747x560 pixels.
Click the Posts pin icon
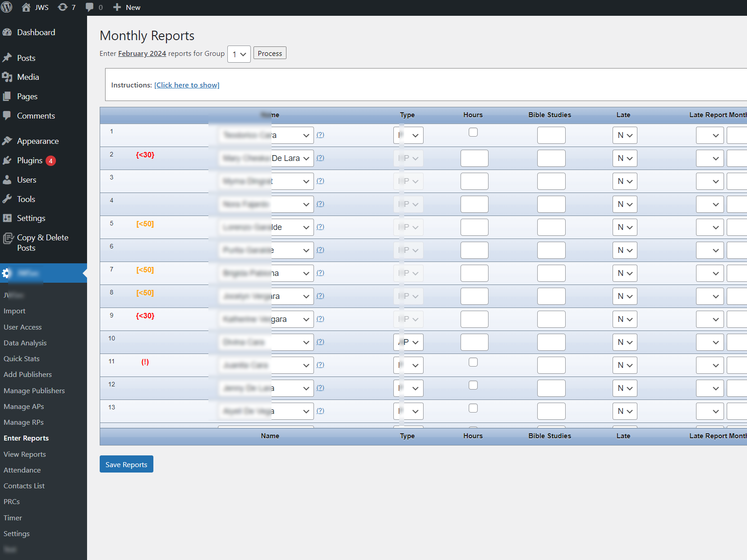(7, 58)
